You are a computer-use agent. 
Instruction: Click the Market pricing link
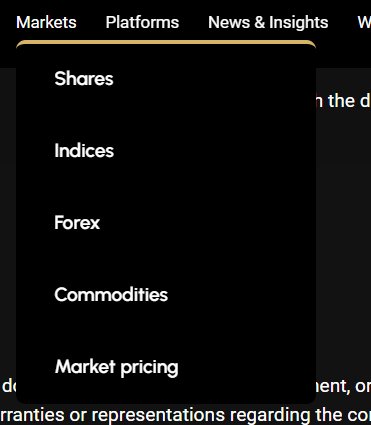coord(116,367)
